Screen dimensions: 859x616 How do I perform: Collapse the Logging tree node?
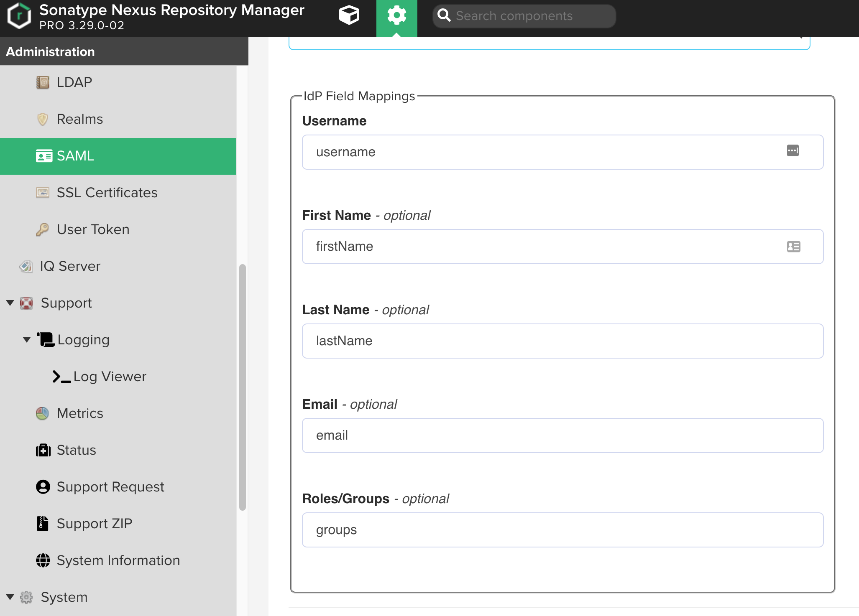coord(27,340)
